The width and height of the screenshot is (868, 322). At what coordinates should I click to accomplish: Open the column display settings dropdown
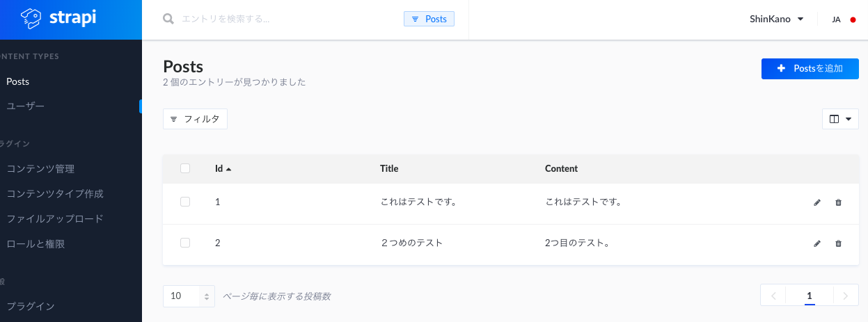pyautogui.click(x=840, y=119)
